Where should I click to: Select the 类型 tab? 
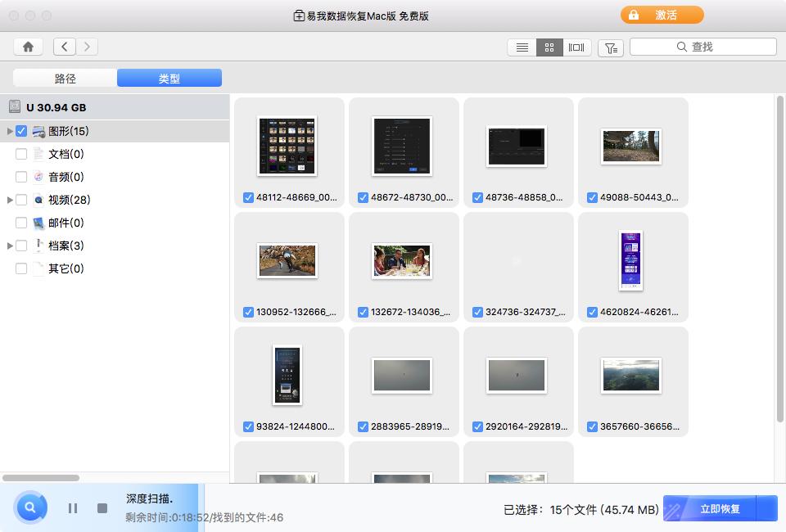pyautogui.click(x=169, y=78)
